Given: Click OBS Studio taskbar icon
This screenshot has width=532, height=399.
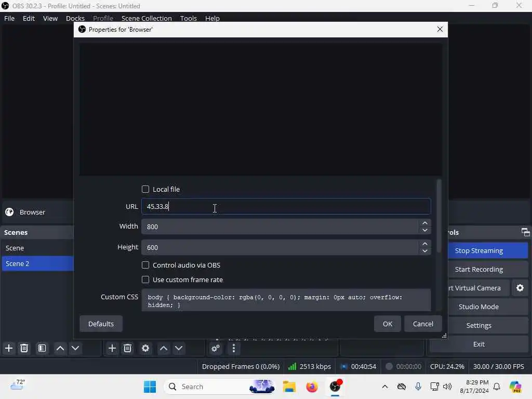Looking at the screenshot, I should [335, 387].
